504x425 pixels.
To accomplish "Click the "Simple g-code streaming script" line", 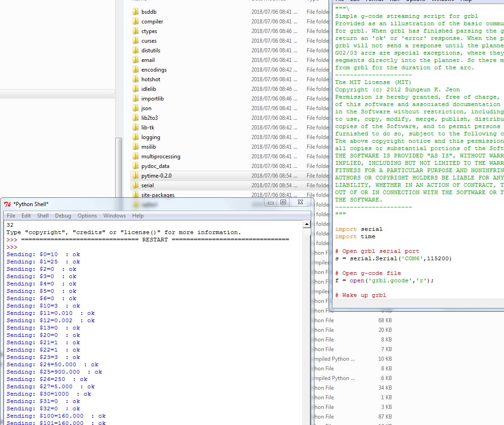I will 407,17.
